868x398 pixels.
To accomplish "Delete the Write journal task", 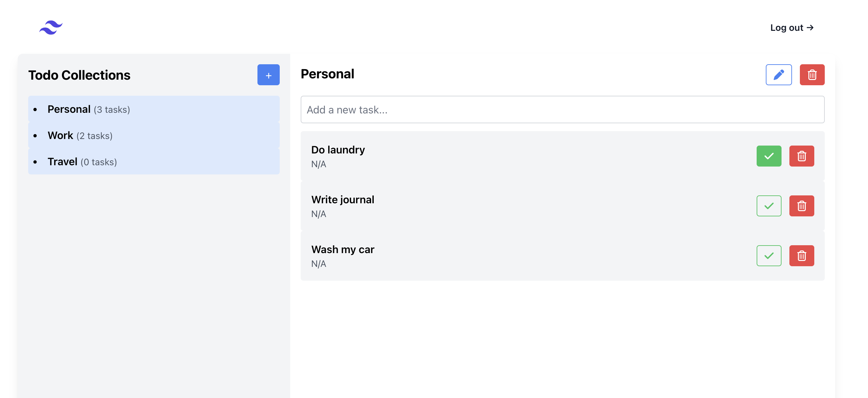I will point(801,206).
